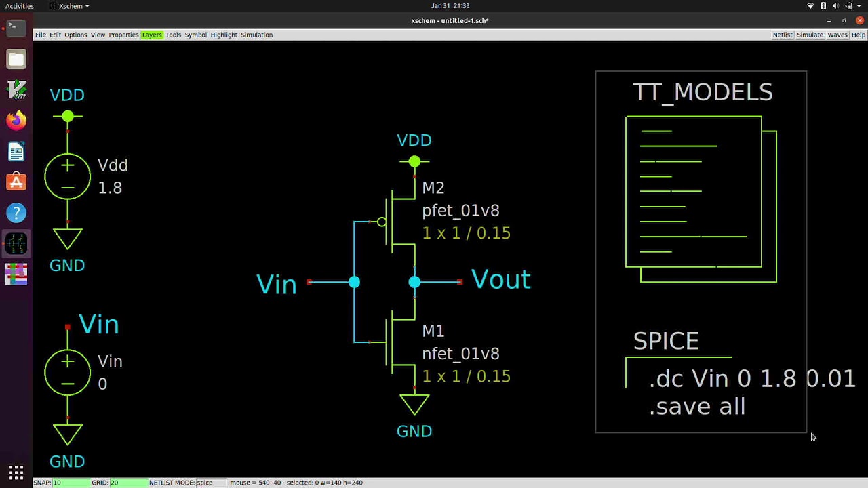
Task: Open the Highlight menu
Action: [x=224, y=35]
